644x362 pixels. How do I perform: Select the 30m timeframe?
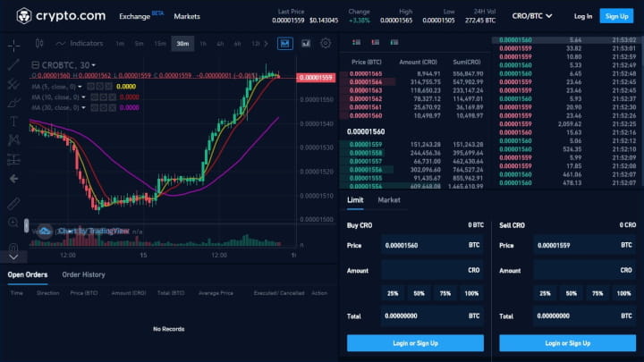tap(182, 43)
